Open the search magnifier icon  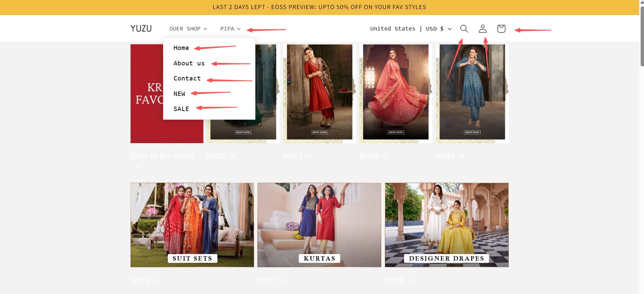click(x=464, y=29)
